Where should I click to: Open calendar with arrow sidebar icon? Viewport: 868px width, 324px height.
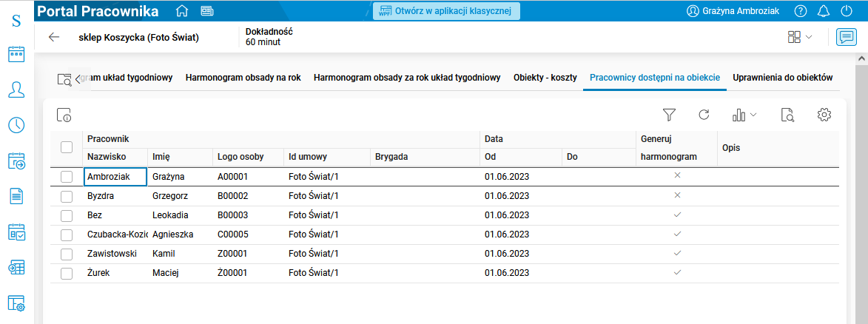click(16, 161)
